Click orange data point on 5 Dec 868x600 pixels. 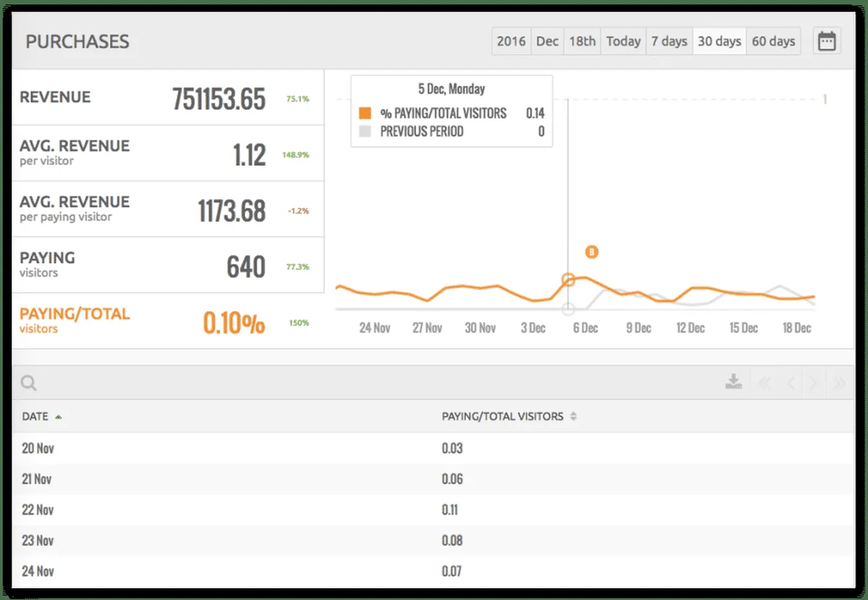click(x=568, y=279)
